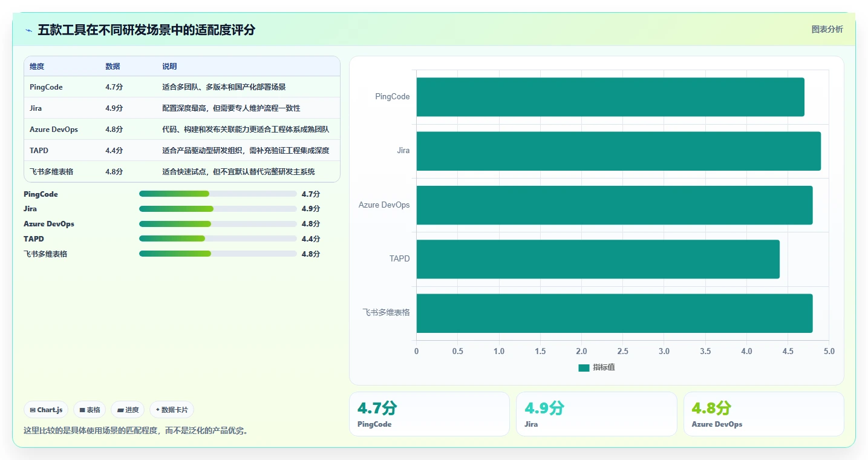Click the 飞书多维表格 bar in the chart

tap(615, 313)
